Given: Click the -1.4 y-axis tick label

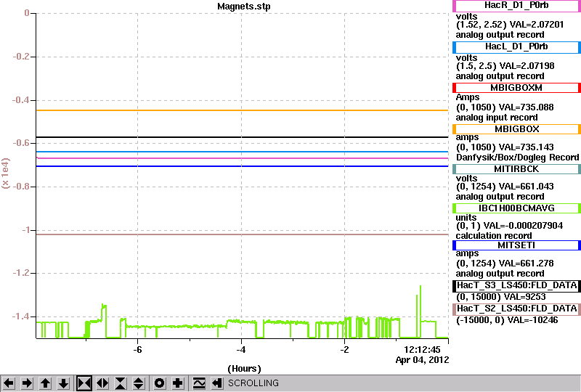Looking at the screenshot, I should coord(21,317).
